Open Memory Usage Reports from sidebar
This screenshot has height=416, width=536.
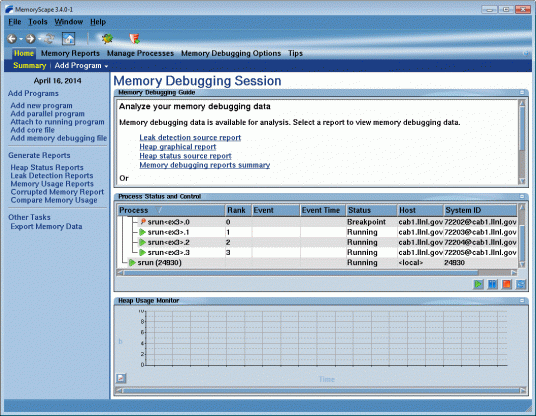[52, 184]
